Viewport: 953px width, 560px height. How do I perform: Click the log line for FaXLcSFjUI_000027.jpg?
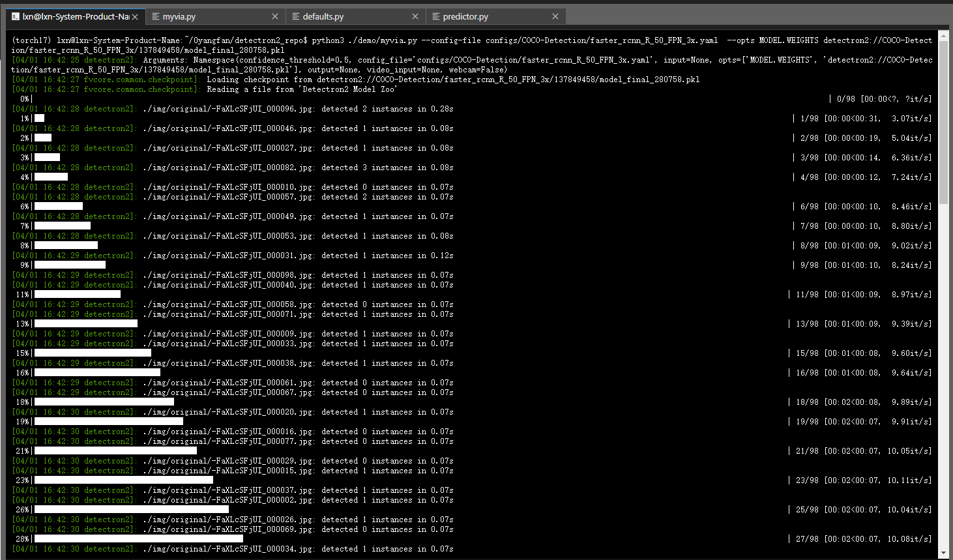point(233,148)
